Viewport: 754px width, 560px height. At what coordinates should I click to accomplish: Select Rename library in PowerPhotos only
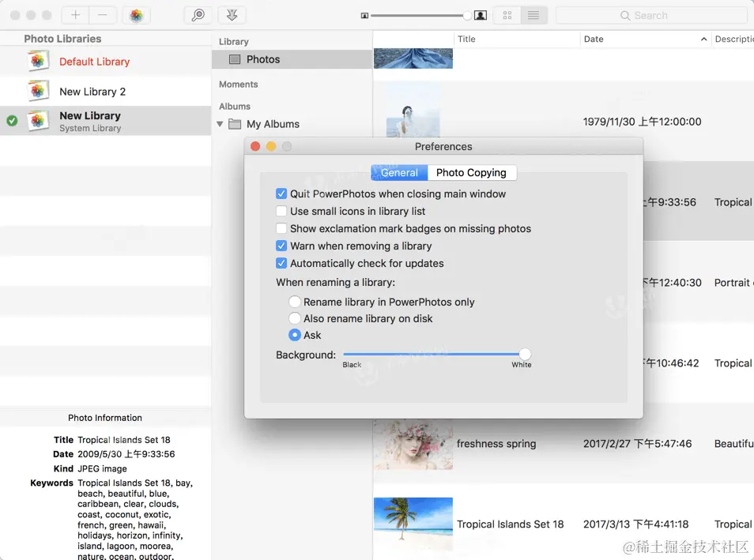[295, 302]
